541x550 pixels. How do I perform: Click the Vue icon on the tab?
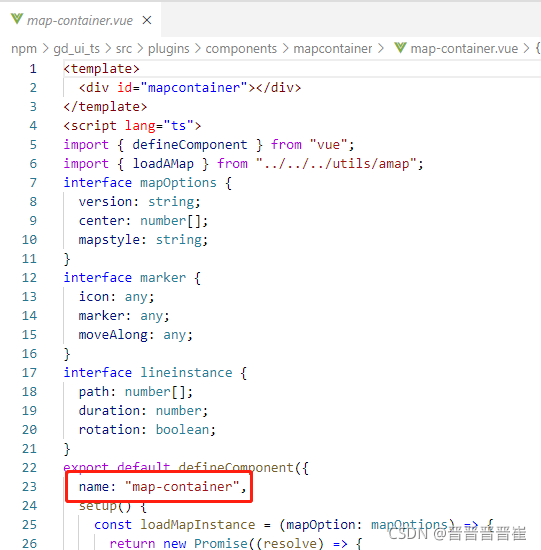(x=17, y=19)
